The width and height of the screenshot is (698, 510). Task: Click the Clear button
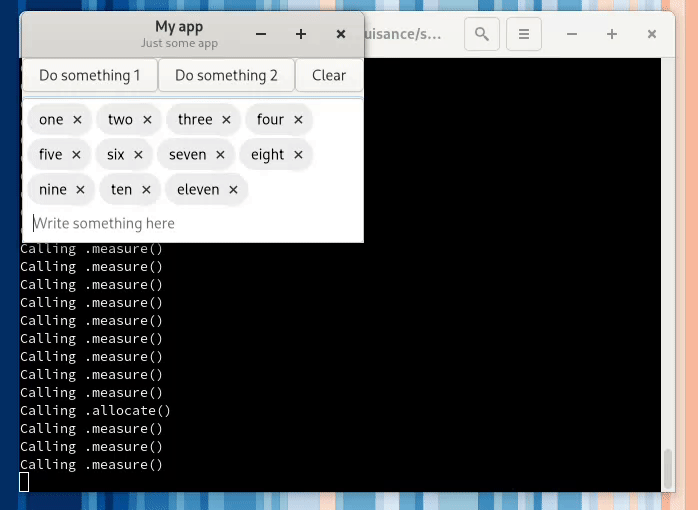pyautogui.click(x=328, y=75)
